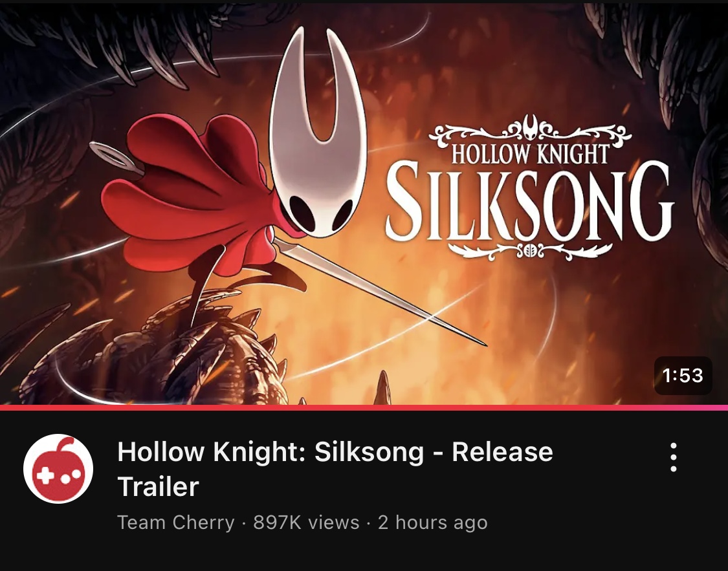The width and height of the screenshot is (728, 571).
Task: Click the large SILKSONG logo text
Action: click(529, 202)
